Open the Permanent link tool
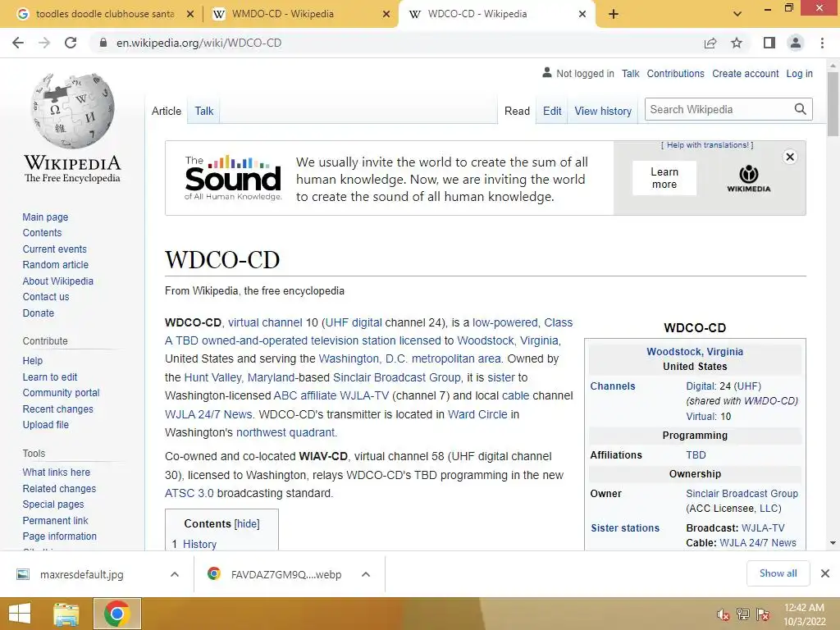Viewport: 840px width, 630px height. [x=55, y=520]
